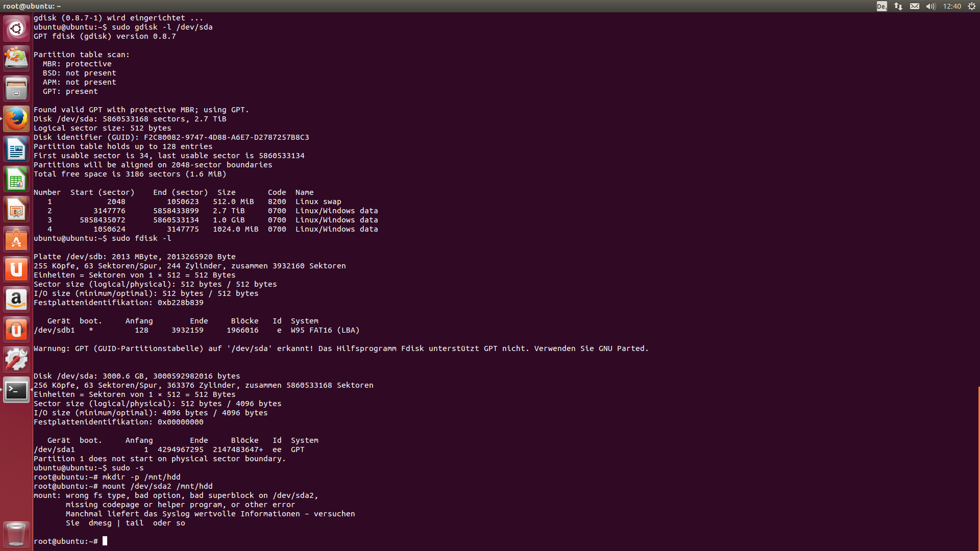This screenshot has width=980, height=551.
Task: Open the De keyboard layout indicator
Action: (x=881, y=6)
